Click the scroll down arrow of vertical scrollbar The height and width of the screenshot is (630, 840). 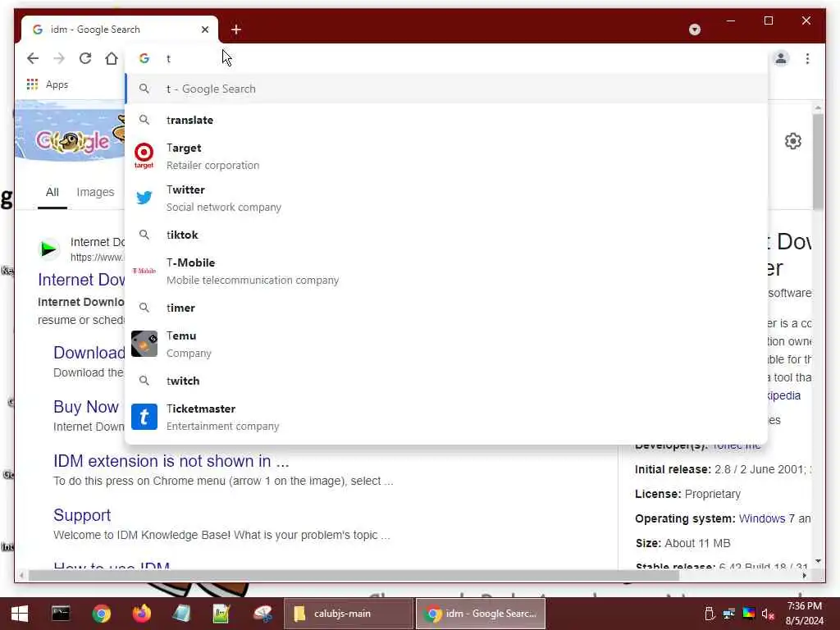tap(818, 561)
